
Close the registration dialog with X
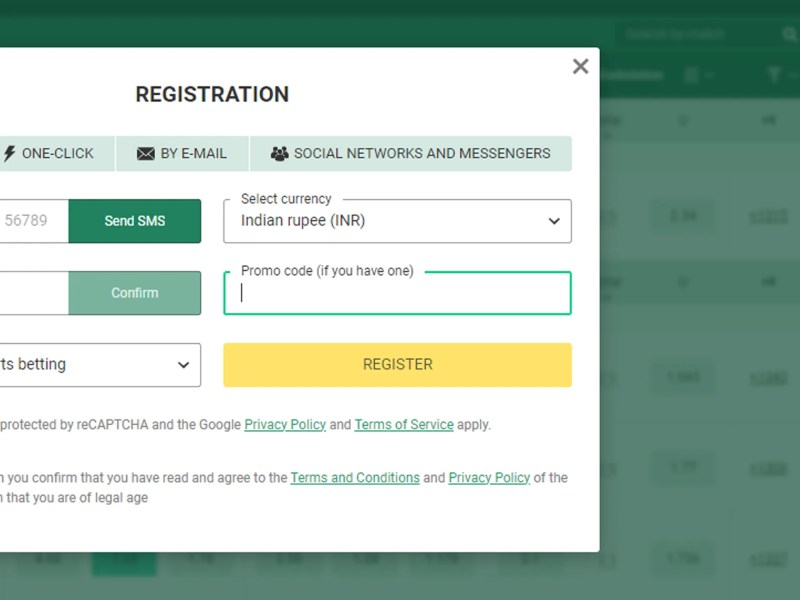pos(580,66)
